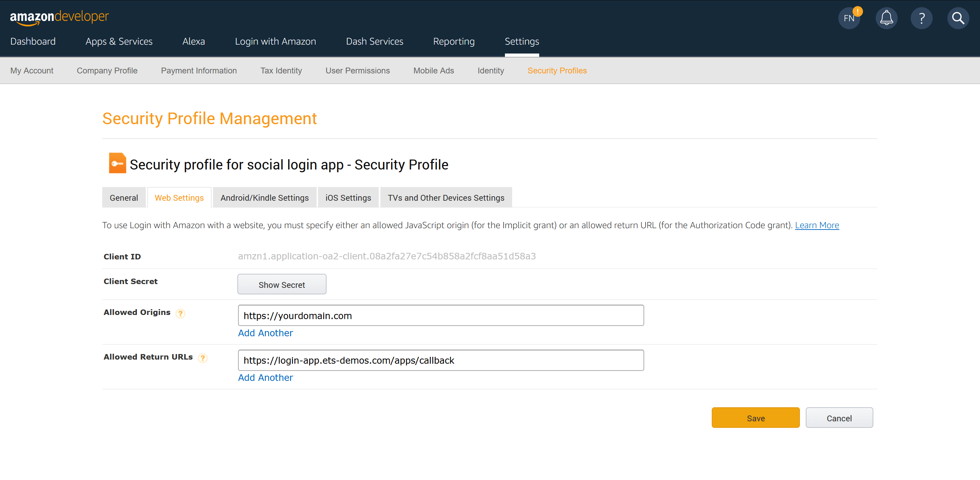Viewport: 980px width, 480px height.
Task: Add Another allowed return URL
Action: [x=265, y=377]
